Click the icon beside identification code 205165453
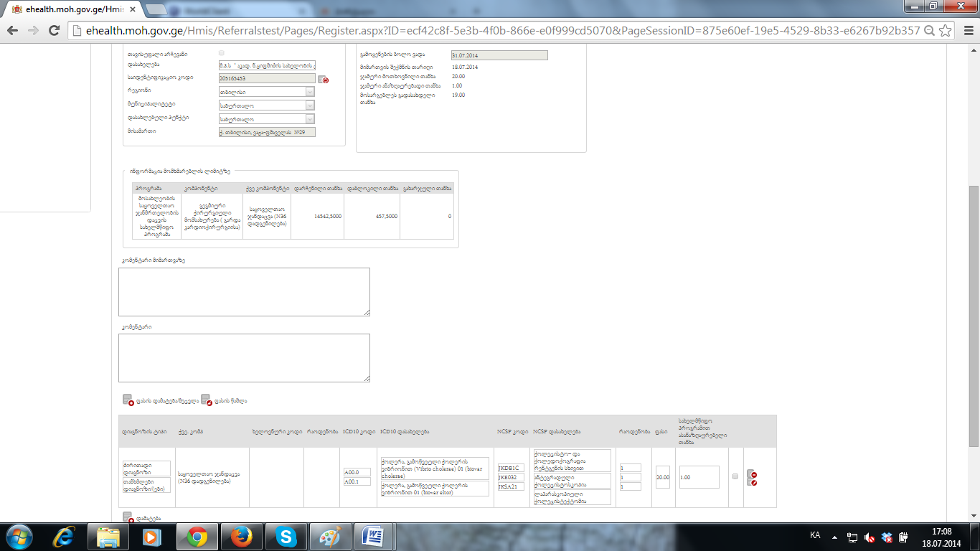The width and height of the screenshot is (980, 551). click(x=324, y=80)
